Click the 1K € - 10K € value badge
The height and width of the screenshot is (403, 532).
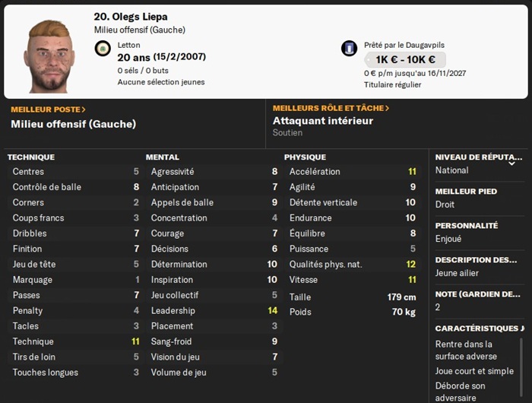[x=405, y=60]
